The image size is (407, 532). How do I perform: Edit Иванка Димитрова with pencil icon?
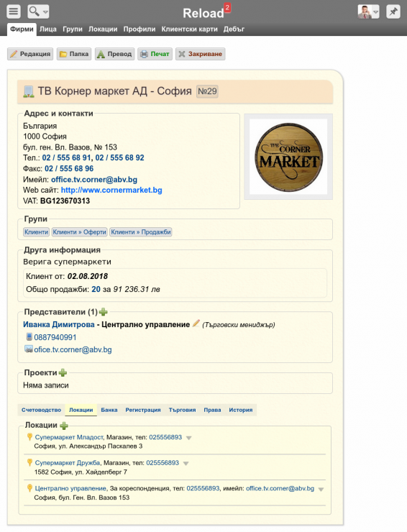coord(196,324)
